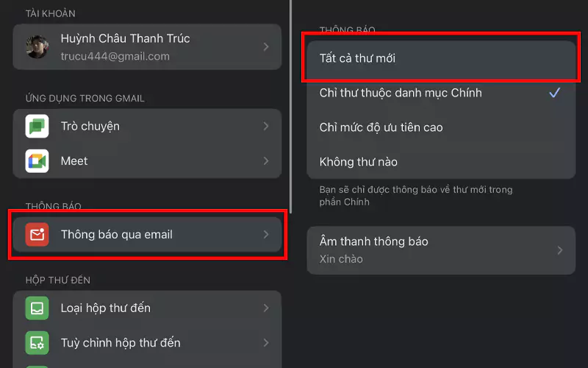Tap the Google Meet camera icon

[37, 161]
